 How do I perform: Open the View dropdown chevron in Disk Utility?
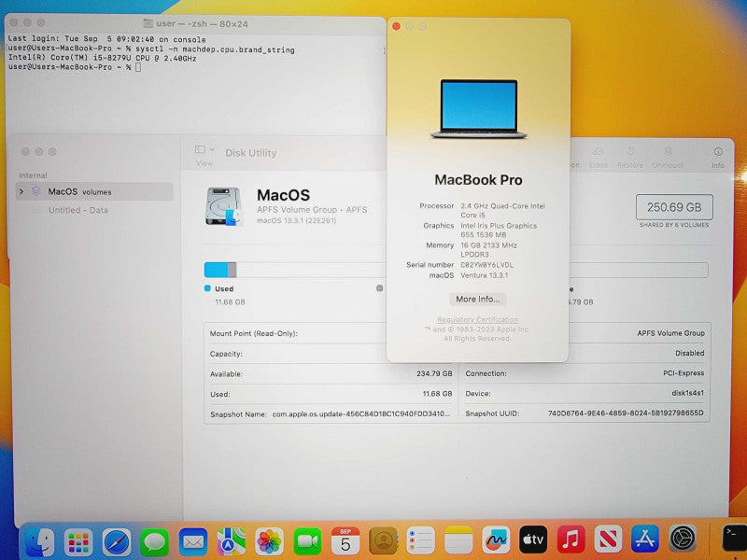tap(212, 149)
